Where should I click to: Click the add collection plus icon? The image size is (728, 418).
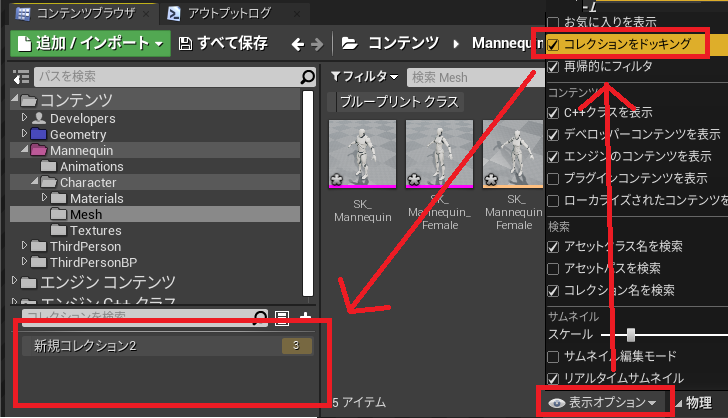tap(306, 318)
